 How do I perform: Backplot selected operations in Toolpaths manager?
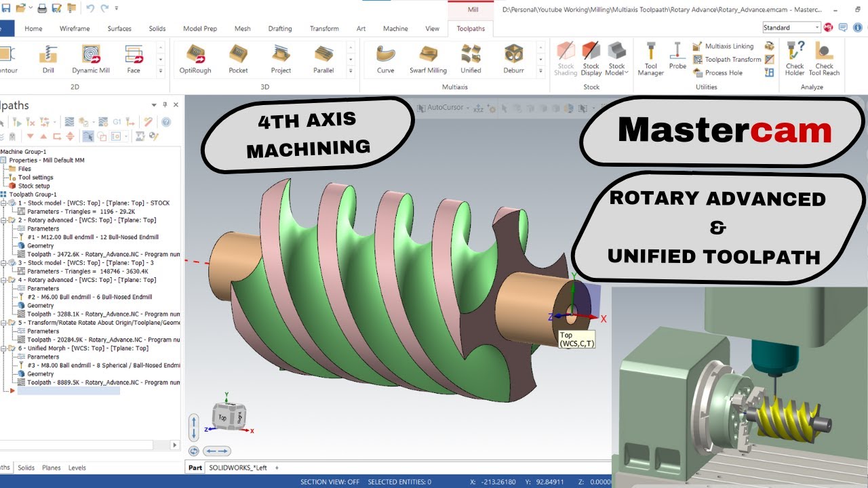tap(69, 122)
